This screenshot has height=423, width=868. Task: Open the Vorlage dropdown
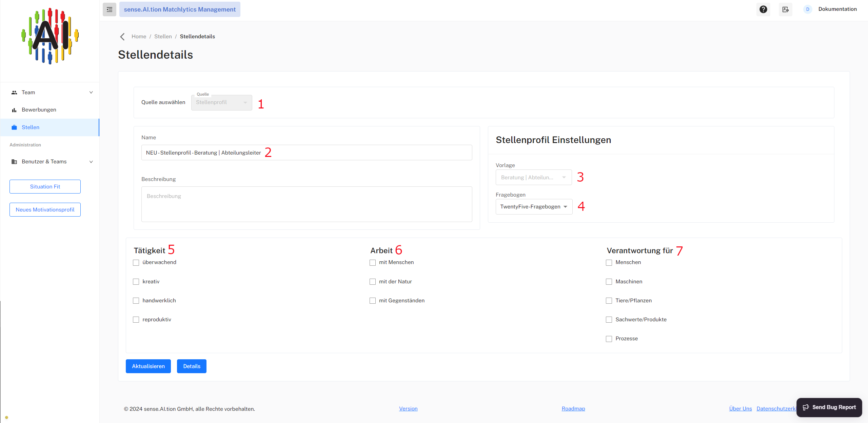pyautogui.click(x=534, y=177)
